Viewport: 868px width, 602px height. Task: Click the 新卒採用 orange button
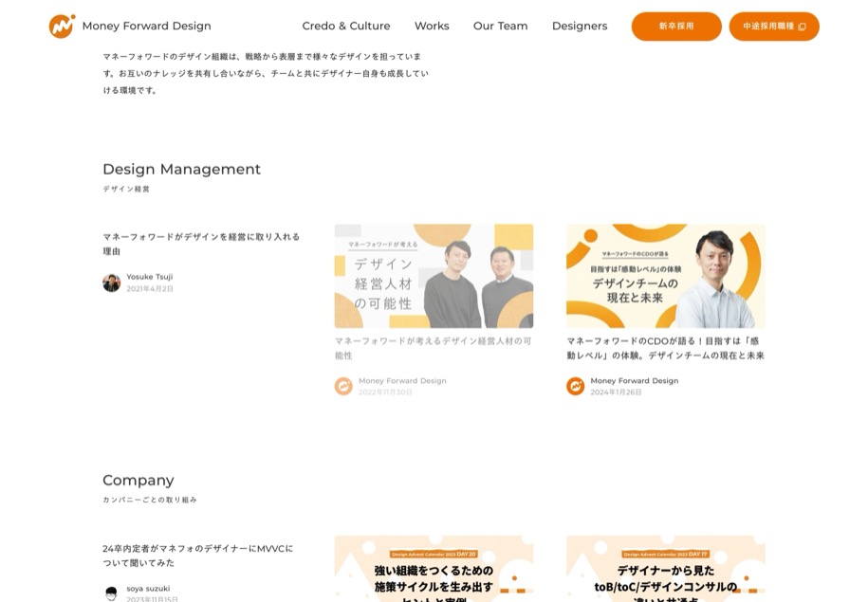tap(676, 26)
